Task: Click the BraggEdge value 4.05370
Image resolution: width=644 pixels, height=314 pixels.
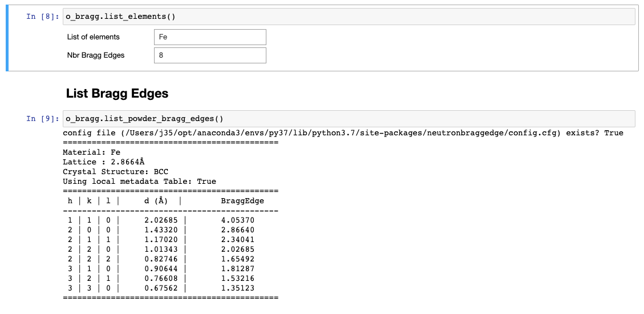Action: (x=237, y=220)
